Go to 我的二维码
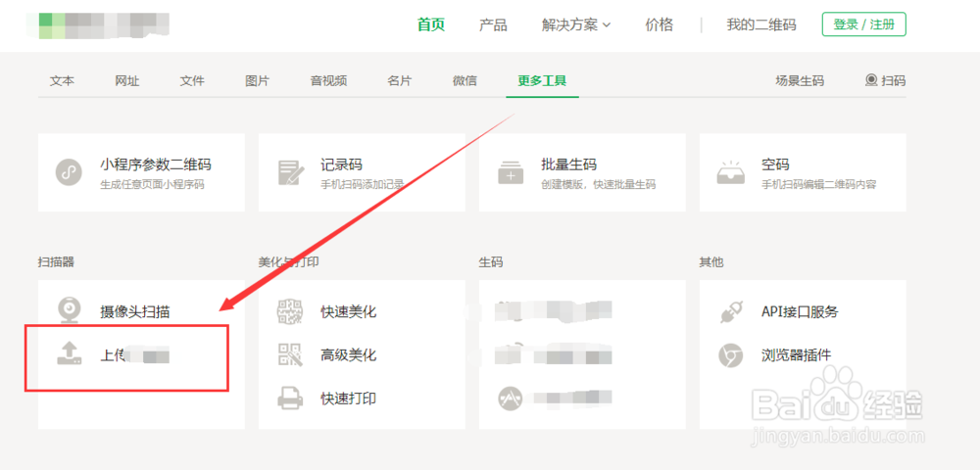This screenshot has height=470, width=980. point(761,24)
